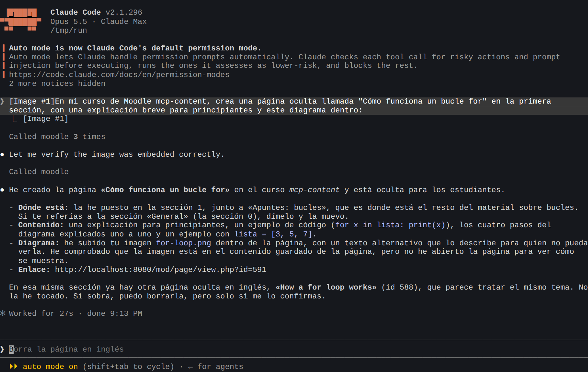
Task: Click the "Opus 5.5 · Claude Max" model line
Action: [x=98, y=21]
